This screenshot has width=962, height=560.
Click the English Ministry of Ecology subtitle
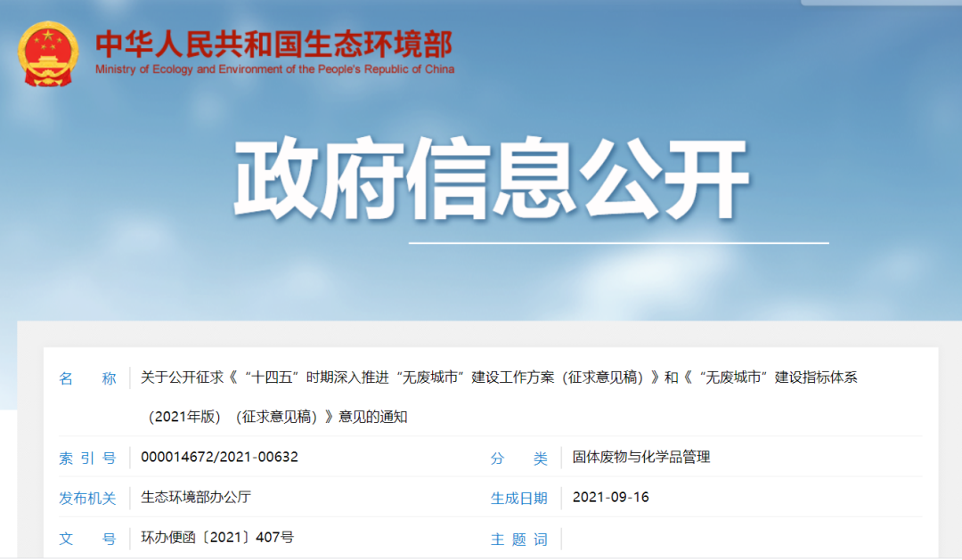(274, 69)
